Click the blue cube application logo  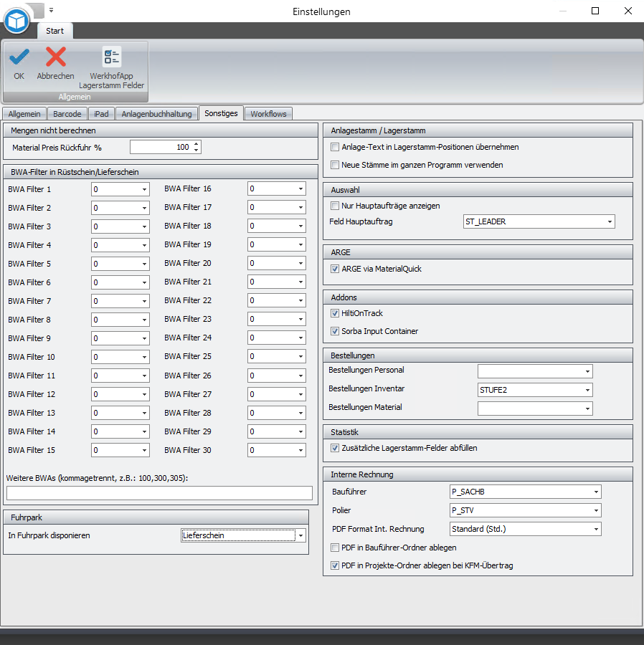tap(16, 21)
